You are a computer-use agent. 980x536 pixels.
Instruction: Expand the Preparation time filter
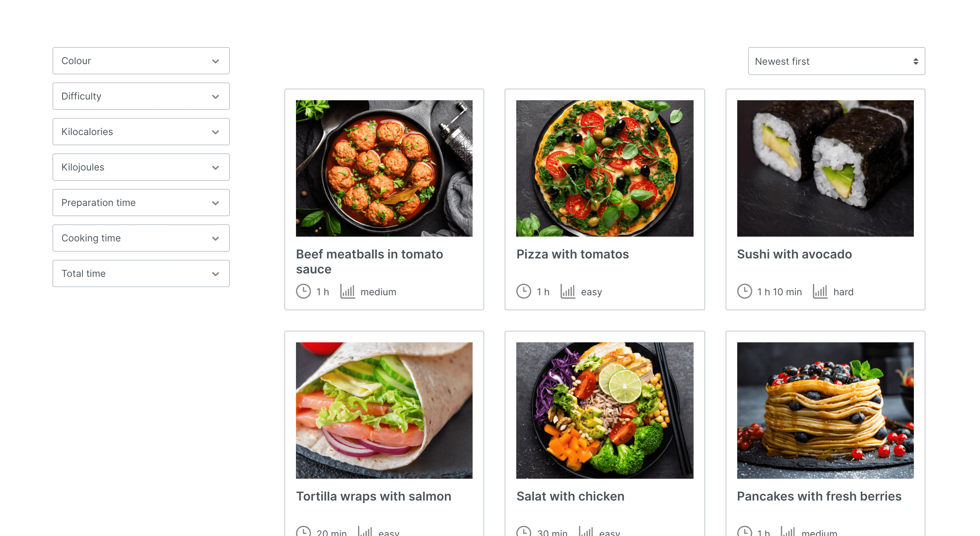[x=141, y=203]
